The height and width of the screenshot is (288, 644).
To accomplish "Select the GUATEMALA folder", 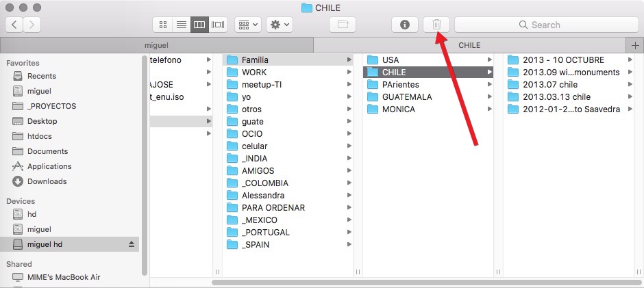I will pos(428,97).
